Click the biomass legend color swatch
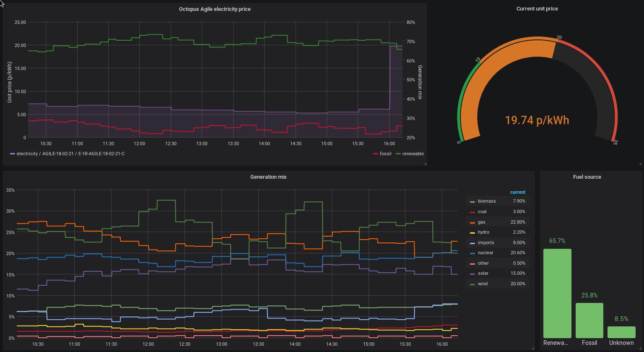This screenshot has height=352, width=644. click(473, 202)
